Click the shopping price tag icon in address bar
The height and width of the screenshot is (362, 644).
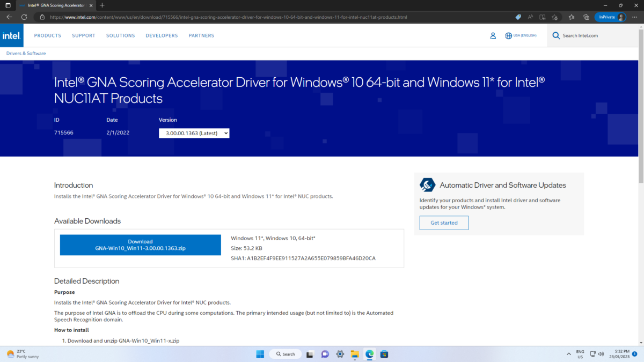(x=518, y=17)
